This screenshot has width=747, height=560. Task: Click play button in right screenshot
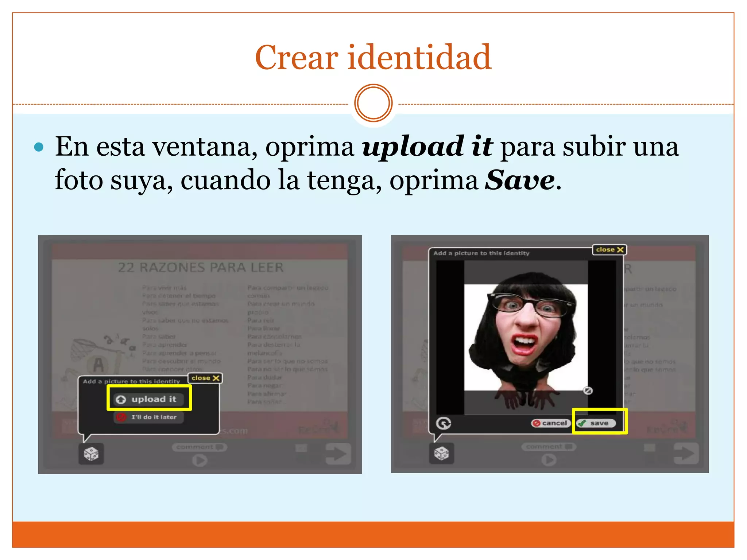(x=549, y=460)
